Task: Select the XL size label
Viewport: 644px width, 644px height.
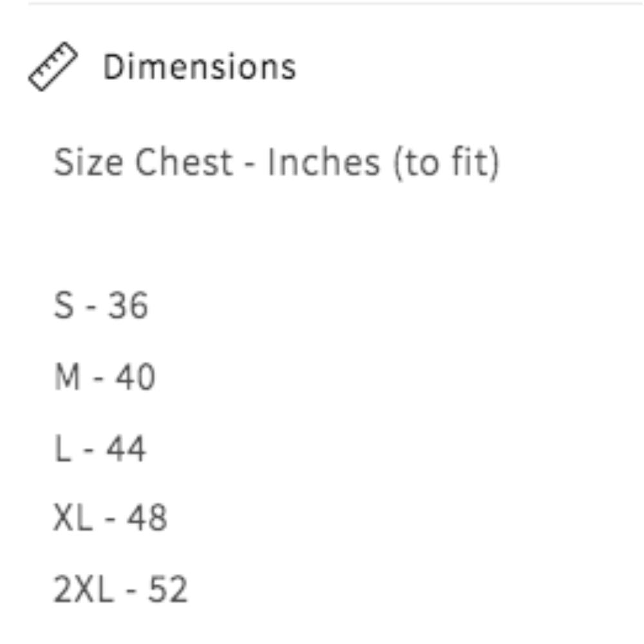Action: click(x=73, y=518)
